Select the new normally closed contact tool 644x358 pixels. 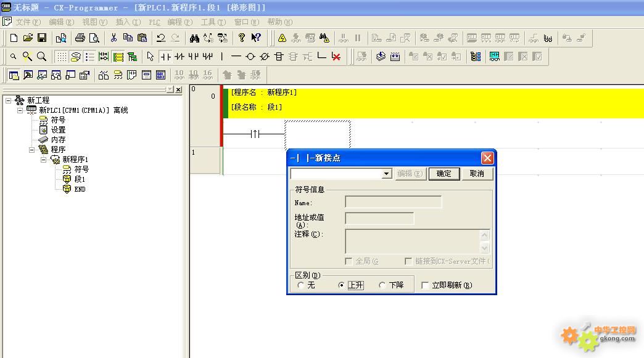(179, 57)
